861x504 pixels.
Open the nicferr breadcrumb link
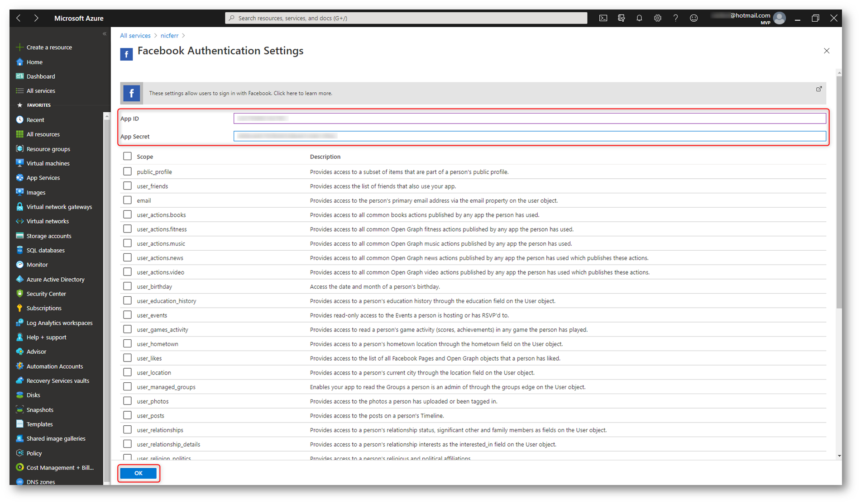pos(169,36)
